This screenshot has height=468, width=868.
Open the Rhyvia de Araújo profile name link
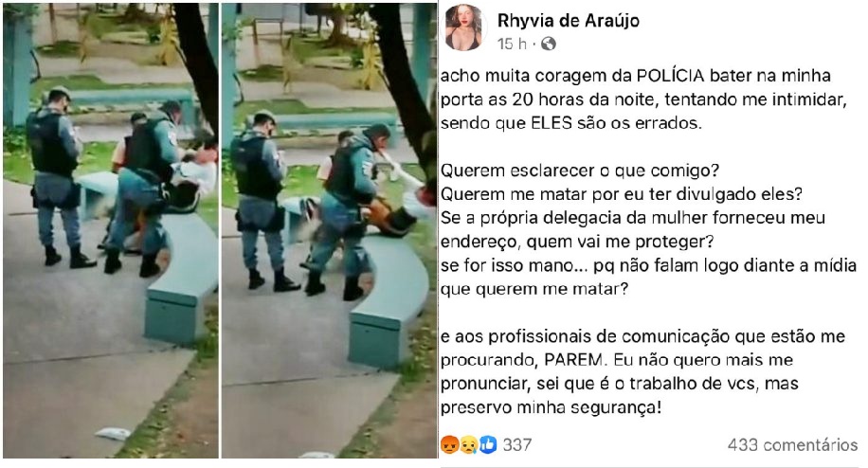point(568,21)
